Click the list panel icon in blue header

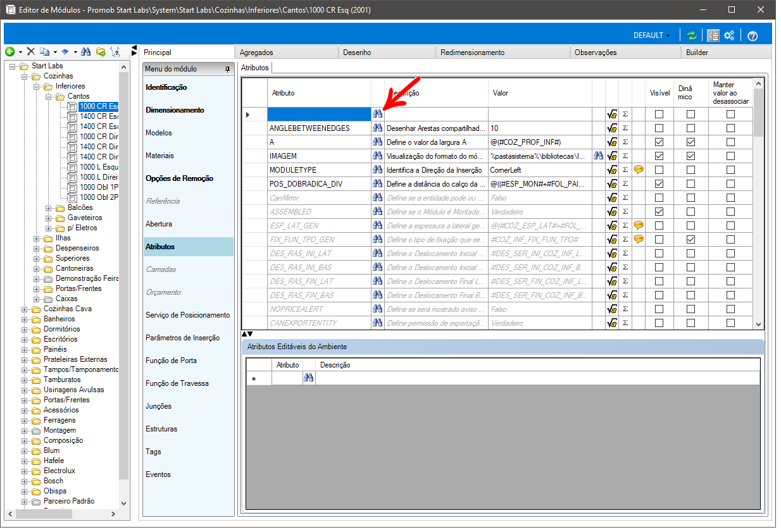(713, 35)
